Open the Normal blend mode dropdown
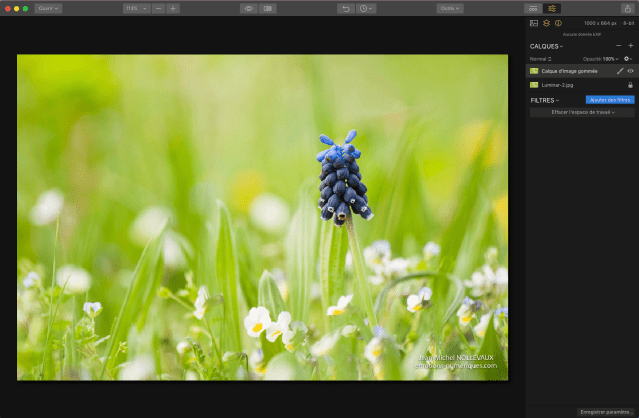The image size is (639, 418). [540, 59]
